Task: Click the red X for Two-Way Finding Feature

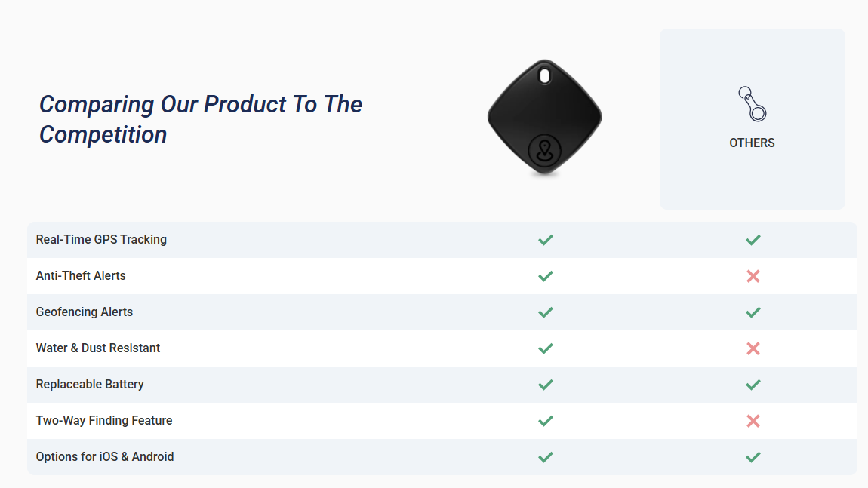Action: click(x=753, y=421)
